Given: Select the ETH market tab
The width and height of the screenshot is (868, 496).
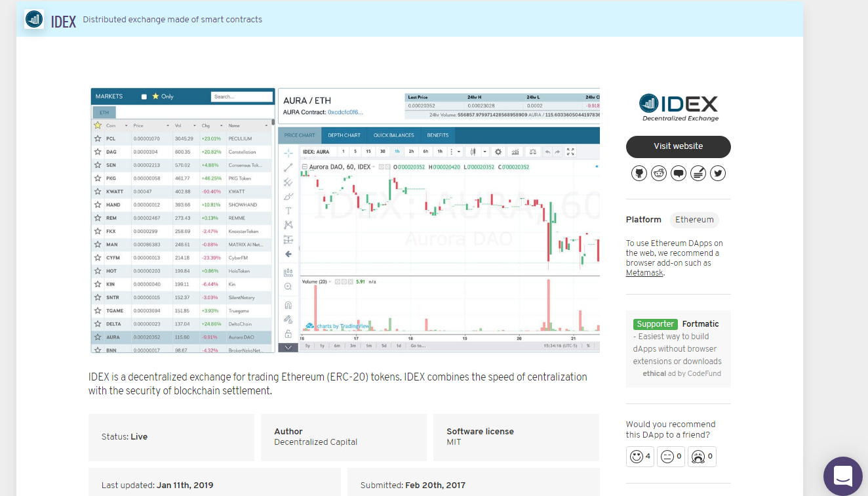Looking at the screenshot, I should click(104, 112).
